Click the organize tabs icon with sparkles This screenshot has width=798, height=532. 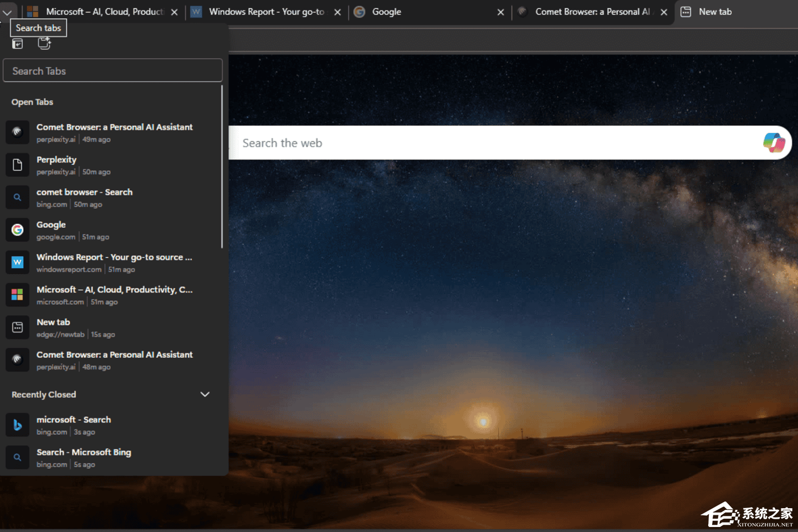[44, 44]
